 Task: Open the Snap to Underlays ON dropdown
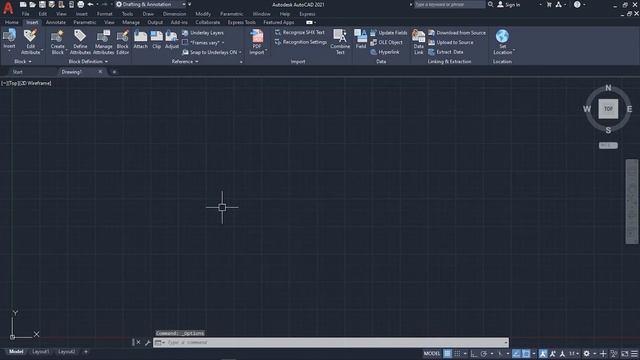click(240, 52)
